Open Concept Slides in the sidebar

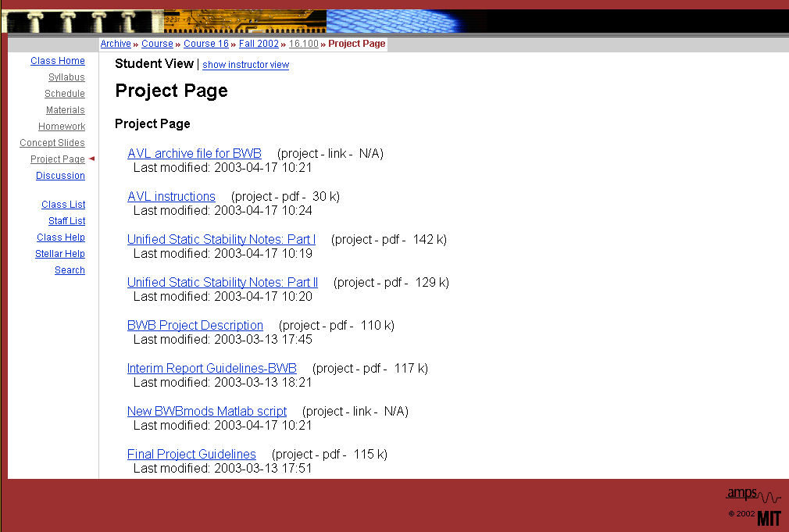(52, 143)
